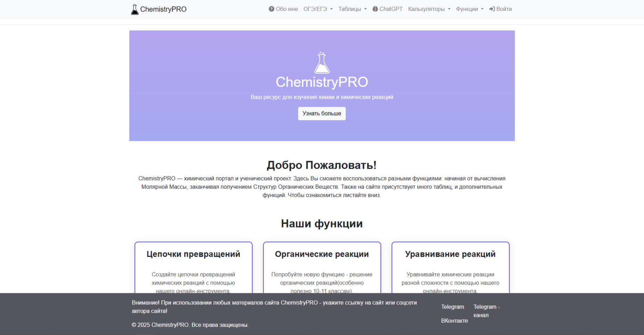Open the Уравнивание реакций card
The height and width of the screenshot is (335, 644).
point(451,268)
